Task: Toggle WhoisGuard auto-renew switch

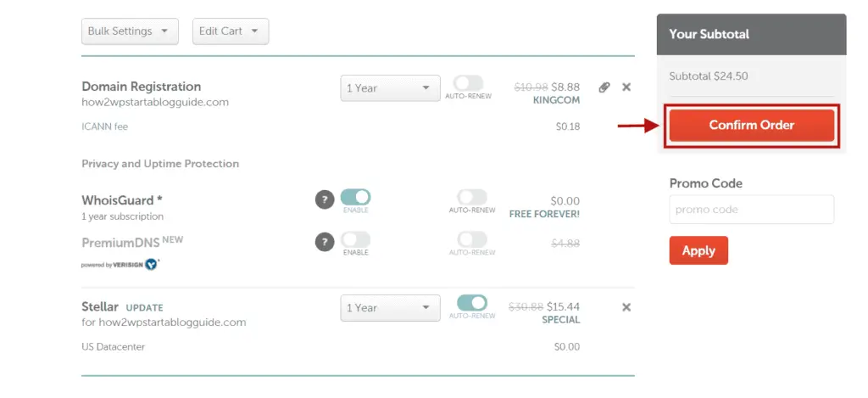Action: point(471,197)
